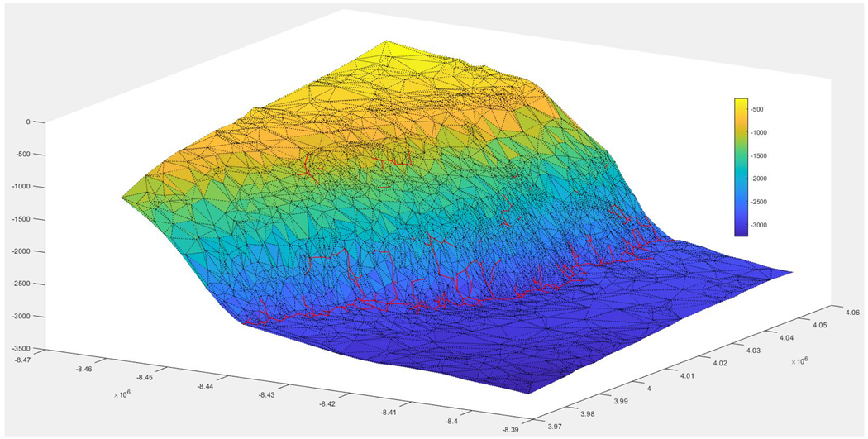Pick the horizontal axis tick -8.45
Screen dimensions: 868x439
pos(144,378)
